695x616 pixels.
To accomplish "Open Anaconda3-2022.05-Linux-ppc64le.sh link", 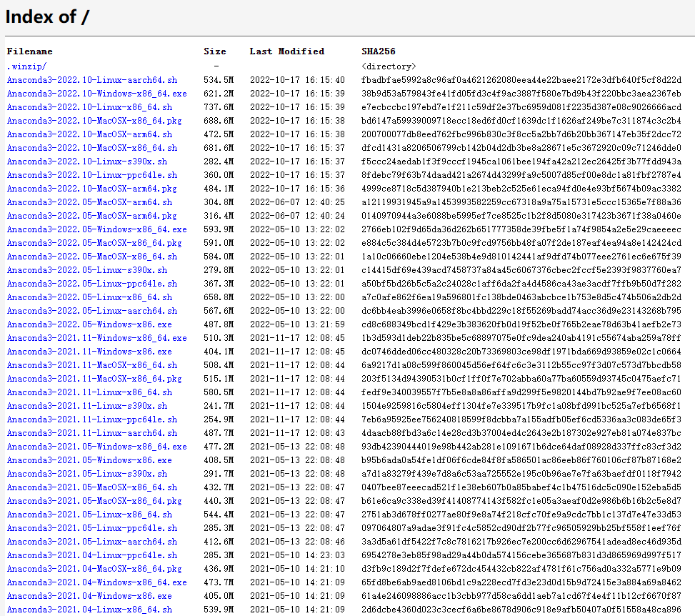I will tap(91, 284).
